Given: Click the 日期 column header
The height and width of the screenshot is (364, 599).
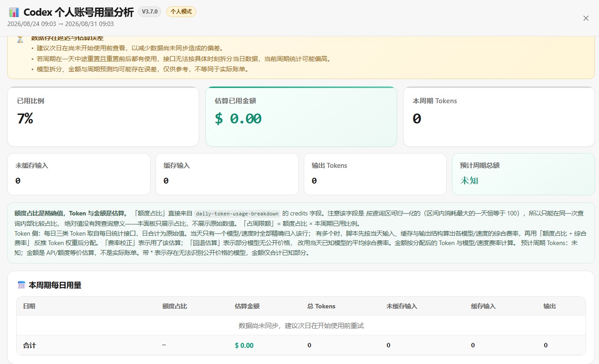Looking at the screenshot, I should point(29,306).
